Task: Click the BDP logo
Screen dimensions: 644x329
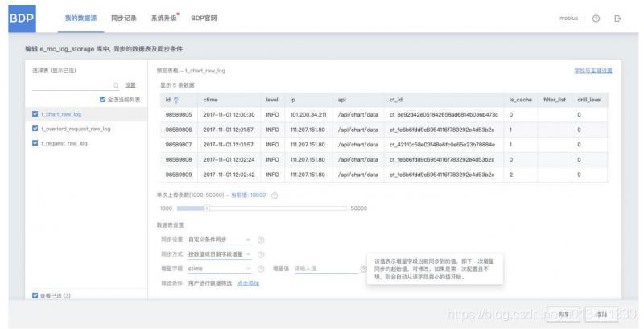Action: (23, 19)
